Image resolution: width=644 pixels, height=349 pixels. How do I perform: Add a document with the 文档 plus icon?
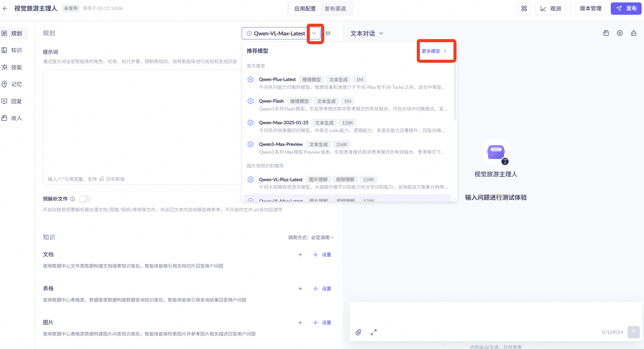point(300,255)
